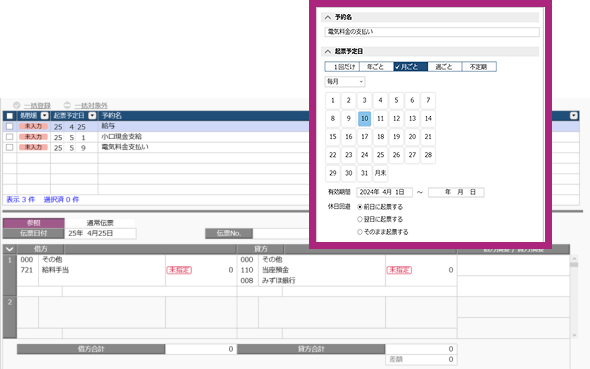Open the dropdown arrow at the header's far right
This screenshot has width=590, height=369.
573,115
